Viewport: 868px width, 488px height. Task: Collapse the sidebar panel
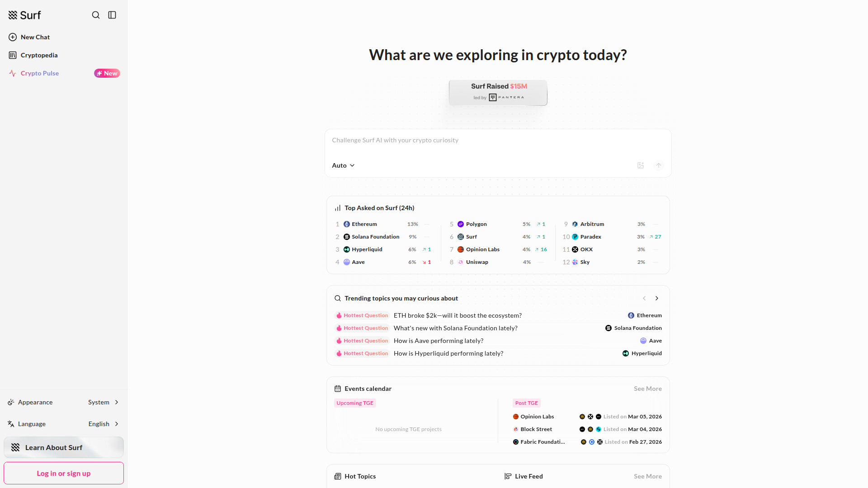pyautogui.click(x=112, y=15)
